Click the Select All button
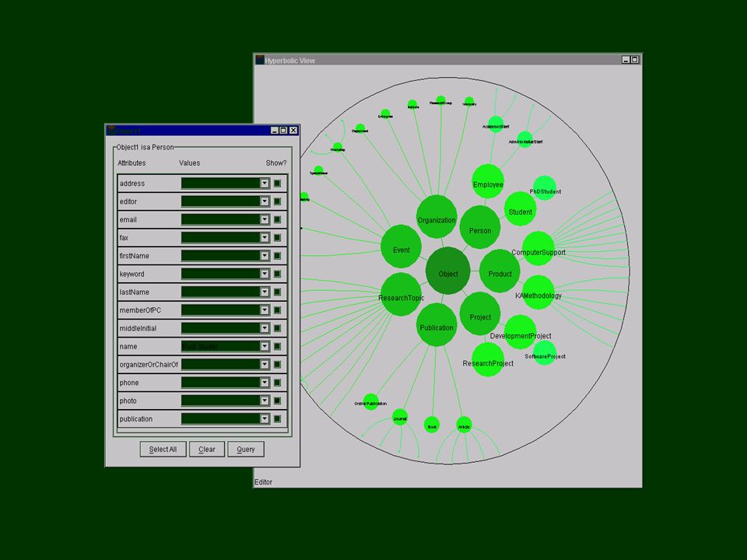Screen dimensions: 747x560 click(x=163, y=449)
